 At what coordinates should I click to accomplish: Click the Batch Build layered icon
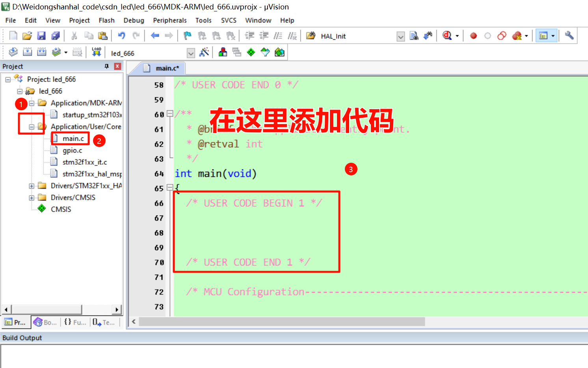[56, 52]
